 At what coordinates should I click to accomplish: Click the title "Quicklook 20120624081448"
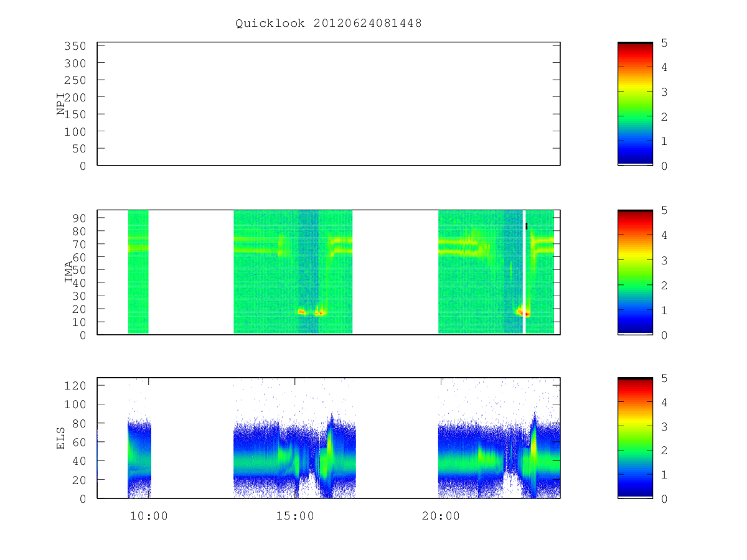(329, 24)
